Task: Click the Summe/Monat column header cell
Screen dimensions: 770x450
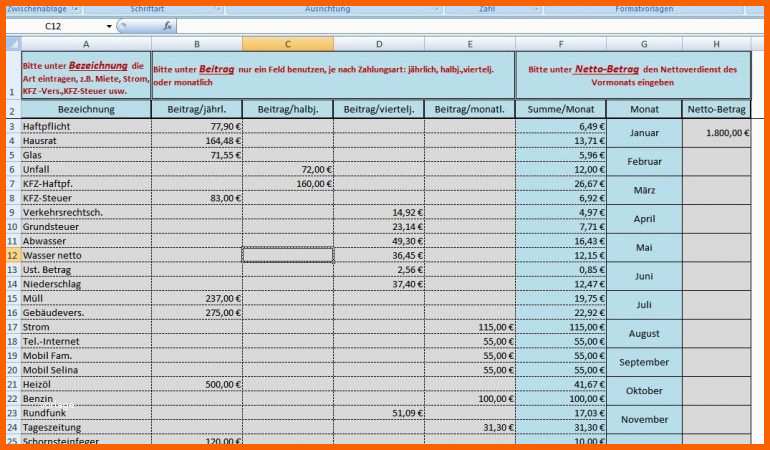Action: coord(560,109)
